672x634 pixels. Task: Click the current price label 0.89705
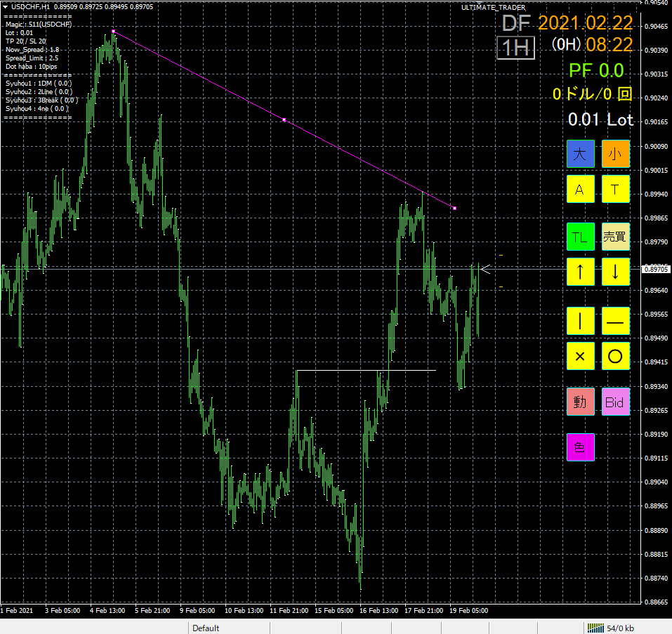pos(656,269)
